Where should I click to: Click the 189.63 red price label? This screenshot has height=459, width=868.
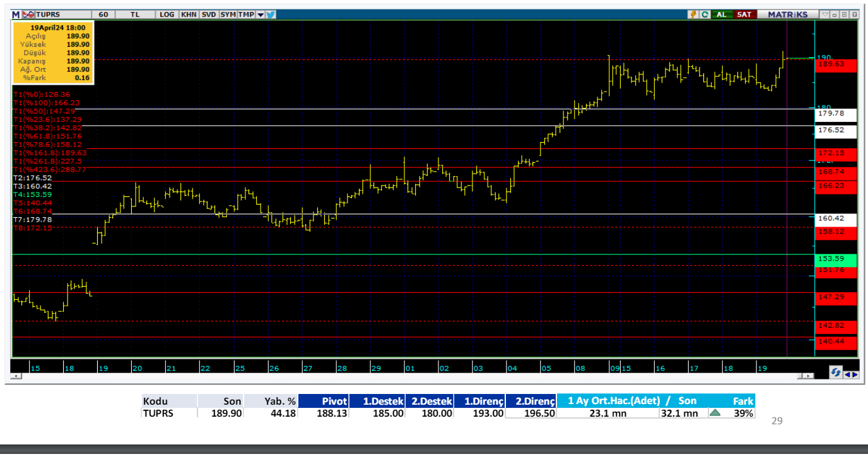836,66
